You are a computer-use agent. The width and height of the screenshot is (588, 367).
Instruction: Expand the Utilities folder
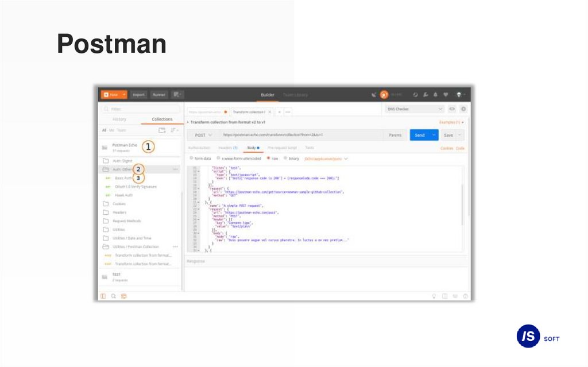[139, 229]
